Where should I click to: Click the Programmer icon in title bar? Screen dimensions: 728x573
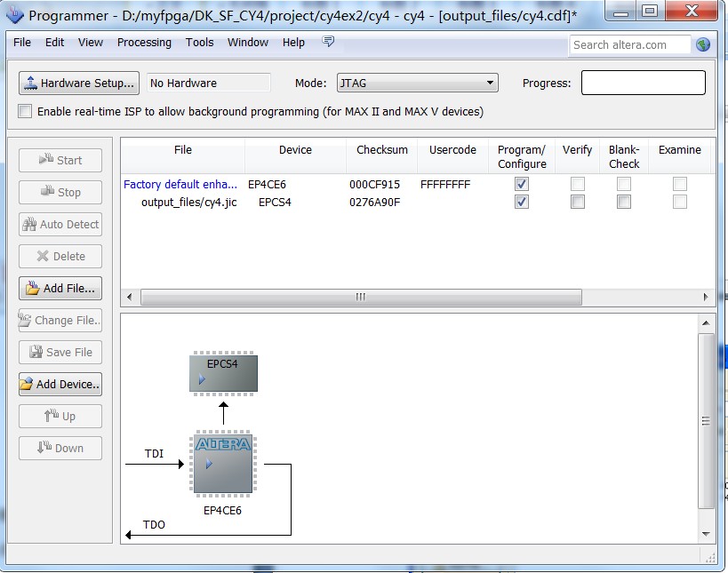(15, 15)
